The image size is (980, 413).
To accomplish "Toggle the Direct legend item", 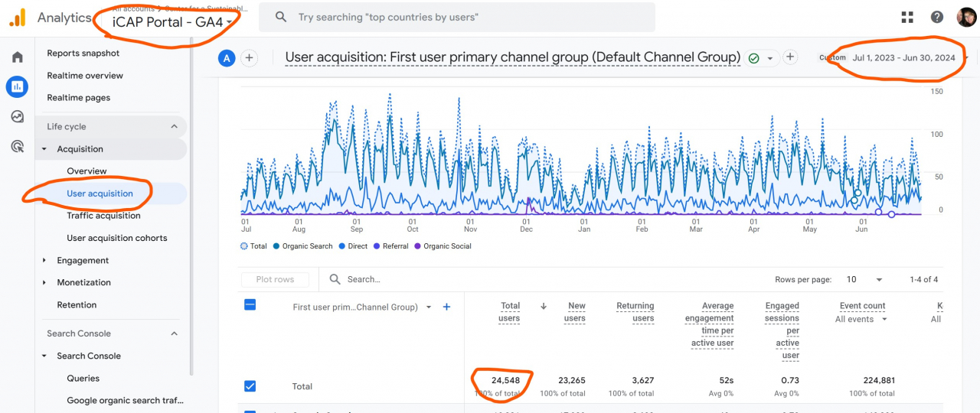I will point(352,246).
